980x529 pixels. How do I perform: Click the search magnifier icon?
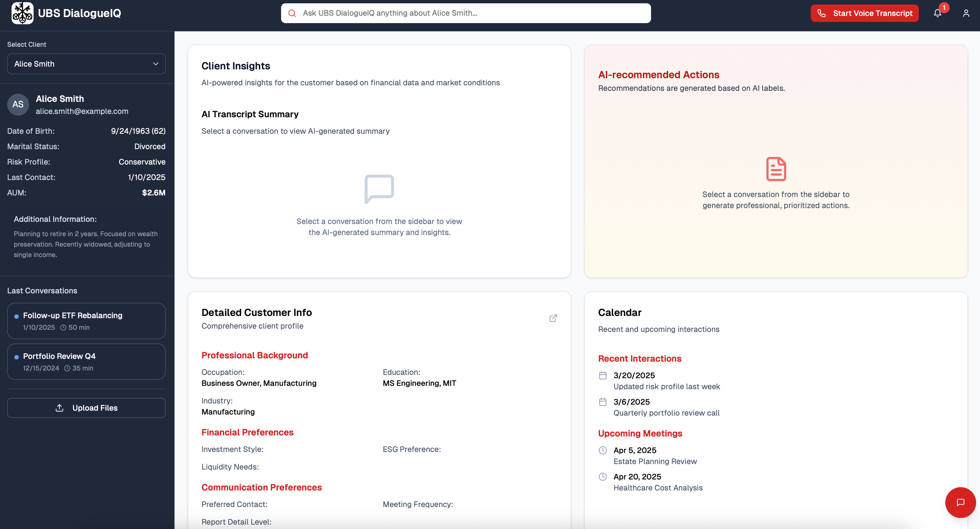(x=292, y=13)
